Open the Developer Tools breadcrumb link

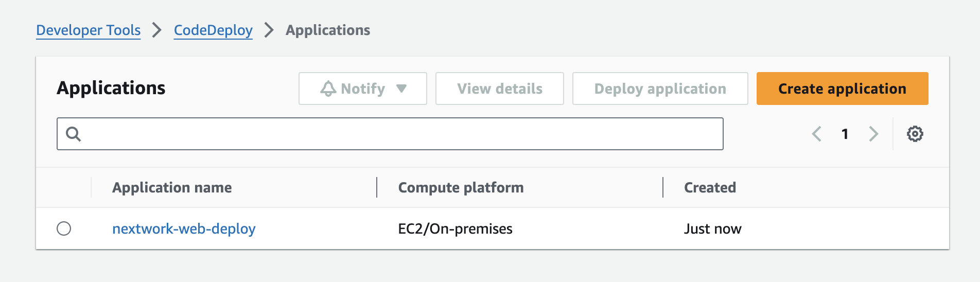[x=88, y=30]
